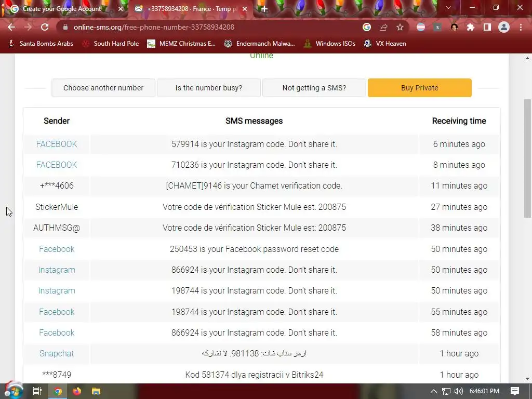Click the gray 's' extension icon

[x=437, y=27]
